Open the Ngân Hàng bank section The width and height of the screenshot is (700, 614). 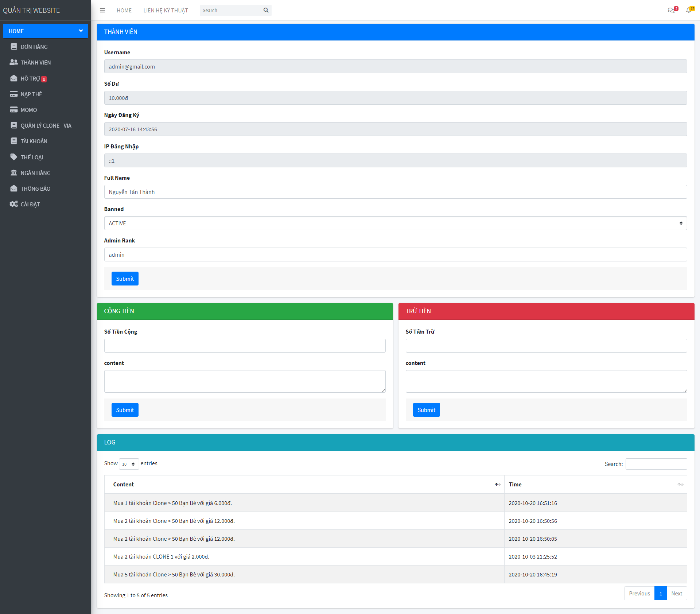point(35,173)
